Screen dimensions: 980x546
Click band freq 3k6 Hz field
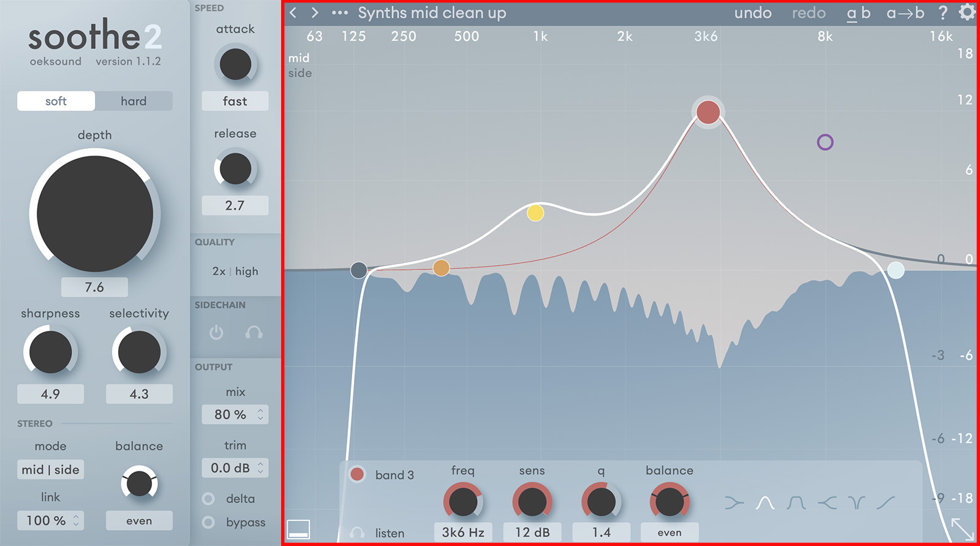pyautogui.click(x=463, y=532)
